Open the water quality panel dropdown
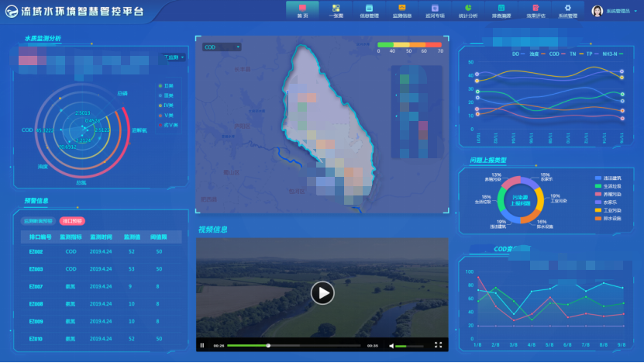644x363 pixels. click(x=170, y=57)
